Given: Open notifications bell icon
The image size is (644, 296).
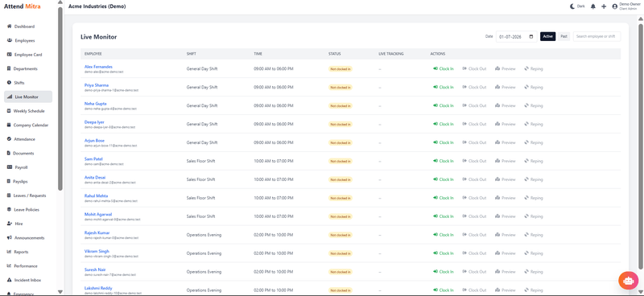Looking at the screenshot, I should click(593, 6).
